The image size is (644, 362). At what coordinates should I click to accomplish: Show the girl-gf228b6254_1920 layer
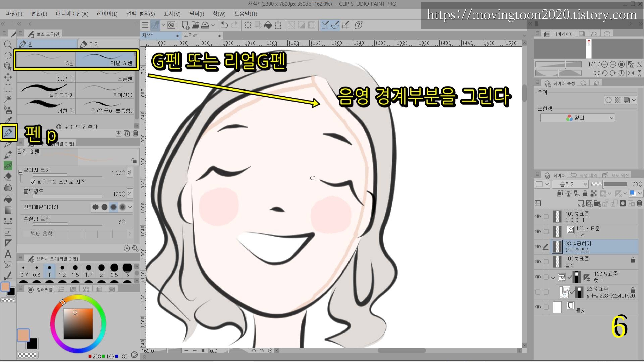coord(538,292)
